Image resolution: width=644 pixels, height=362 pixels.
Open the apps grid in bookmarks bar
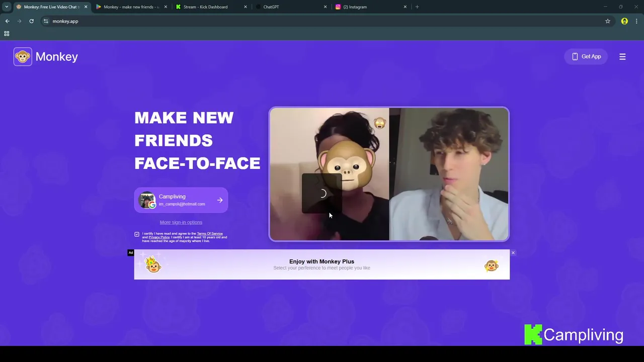click(x=7, y=34)
